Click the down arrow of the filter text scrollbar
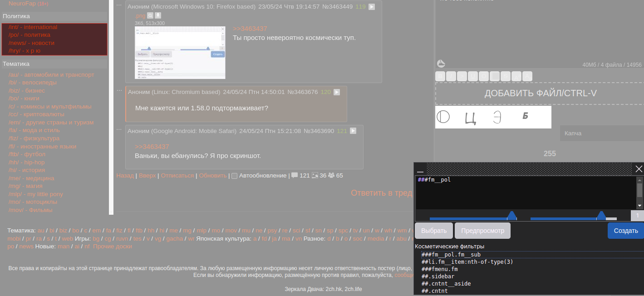Viewport: 644px width, 296px height. click(639, 206)
